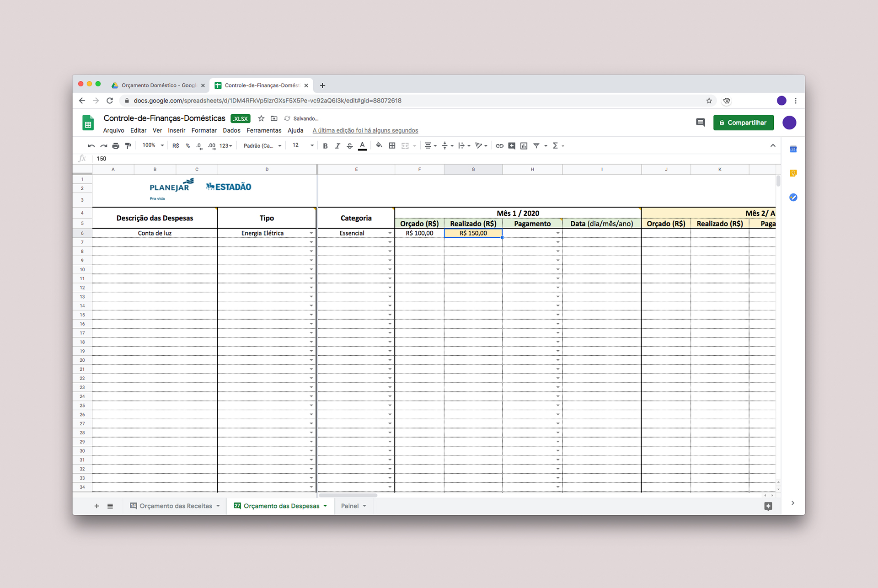Open Tipo dropdown for Energia Elétrica cell
The image size is (878, 588).
(311, 233)
